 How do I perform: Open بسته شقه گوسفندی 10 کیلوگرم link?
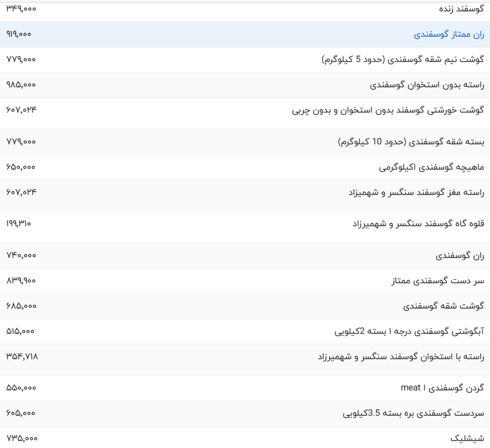(x=411, y=142)
